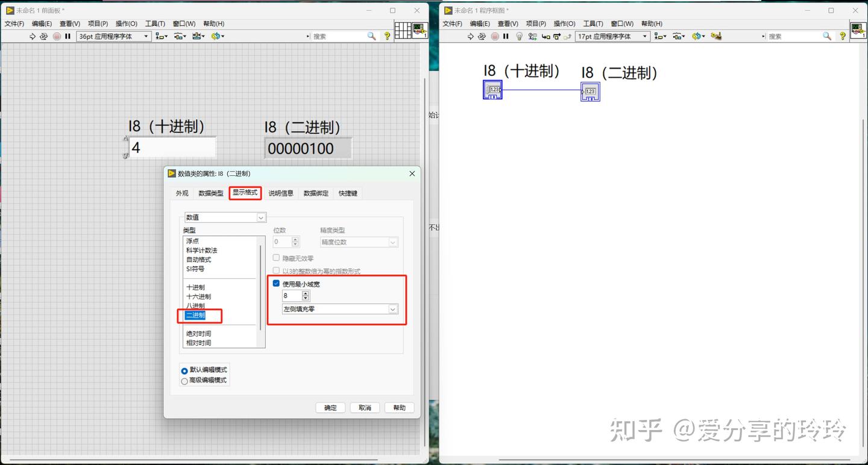Screen dimensions: 868x465
Task: Open the 工具 menu on the block diagram
Action: tap(593, 23)
